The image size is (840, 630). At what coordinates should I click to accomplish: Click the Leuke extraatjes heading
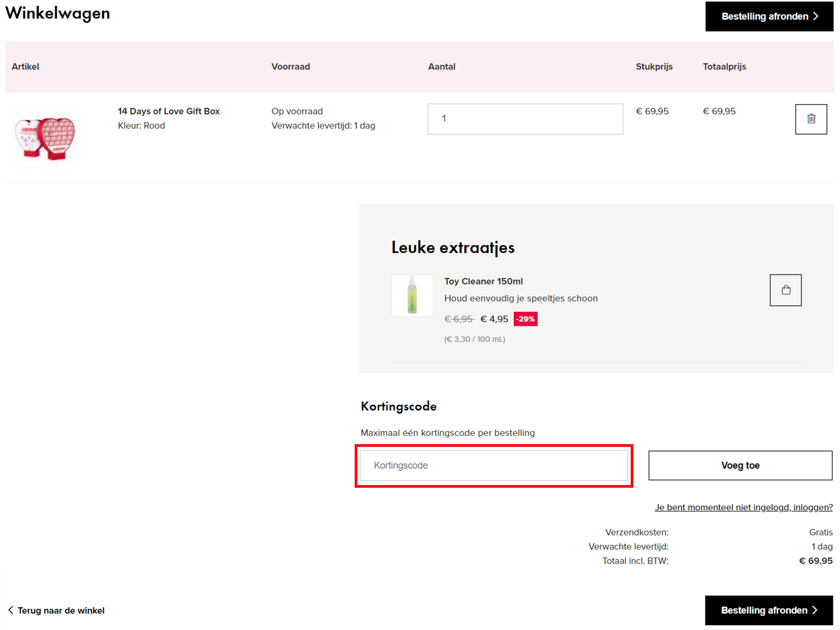pyautogui.click(x=453, y=248)
